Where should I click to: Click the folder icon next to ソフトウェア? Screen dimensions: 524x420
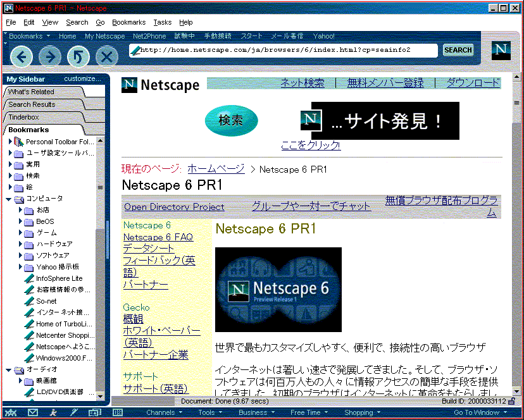(x=29, y=256)
